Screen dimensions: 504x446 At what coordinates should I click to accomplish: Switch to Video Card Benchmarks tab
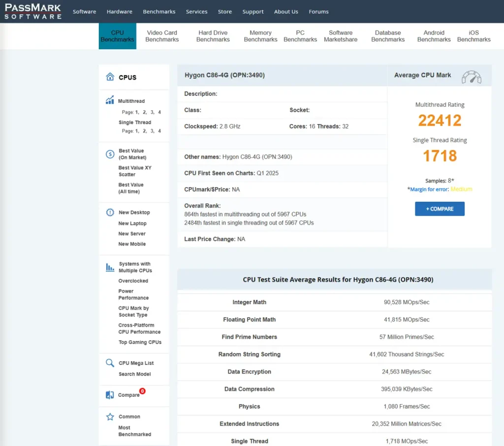[x=162, y=36]
